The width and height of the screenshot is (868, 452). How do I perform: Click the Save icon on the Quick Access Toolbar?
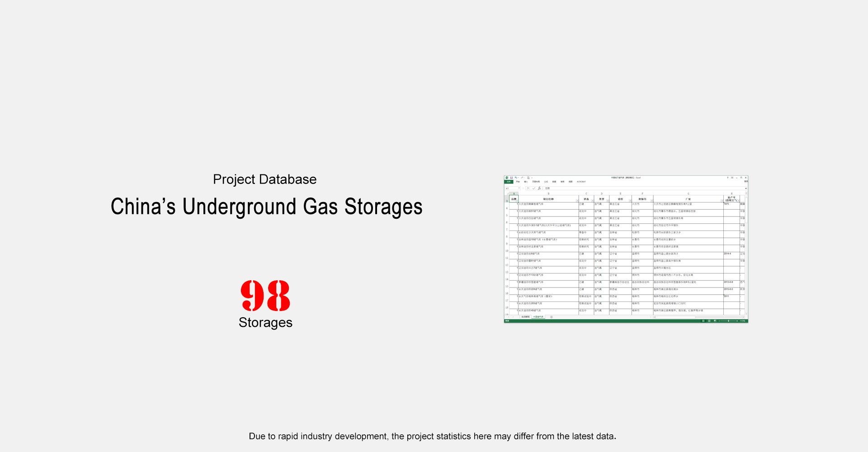(511, 178)
